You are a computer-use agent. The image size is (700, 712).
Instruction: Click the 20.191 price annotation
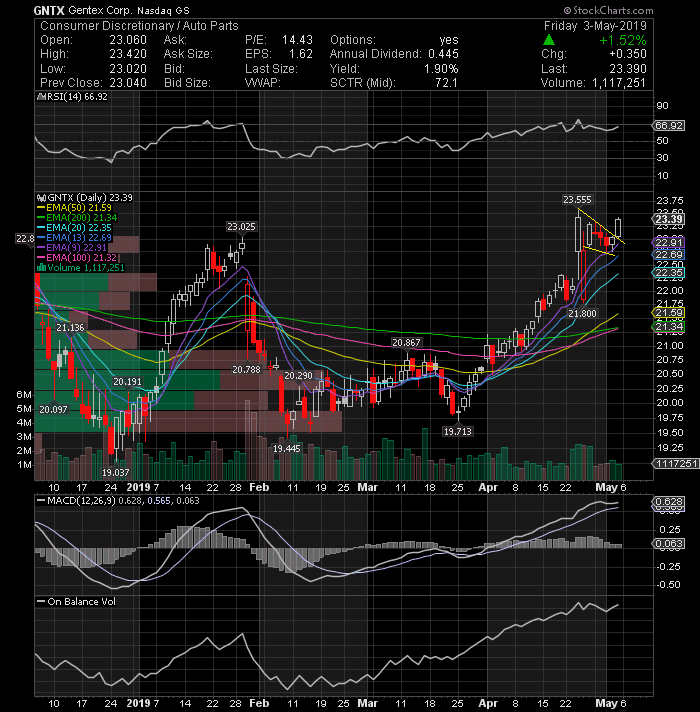tap(128, 381)
